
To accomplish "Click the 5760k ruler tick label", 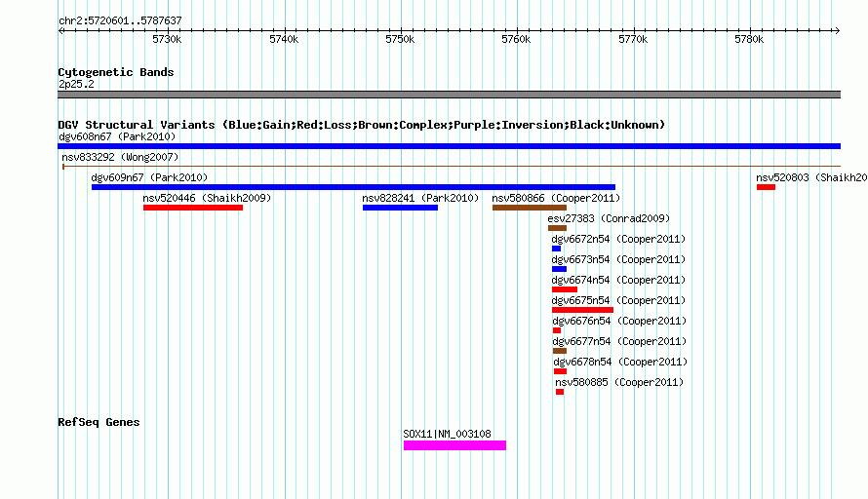I will [516, 39].
